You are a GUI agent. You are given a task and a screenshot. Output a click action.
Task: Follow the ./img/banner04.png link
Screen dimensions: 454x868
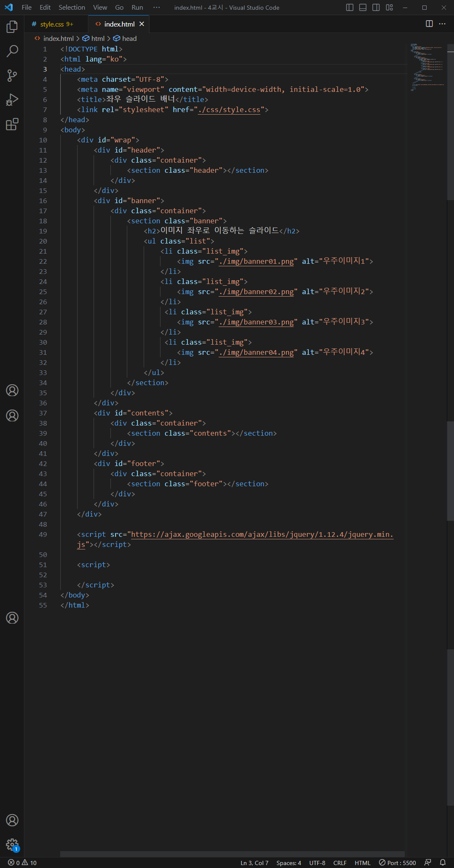click(256, 353)
